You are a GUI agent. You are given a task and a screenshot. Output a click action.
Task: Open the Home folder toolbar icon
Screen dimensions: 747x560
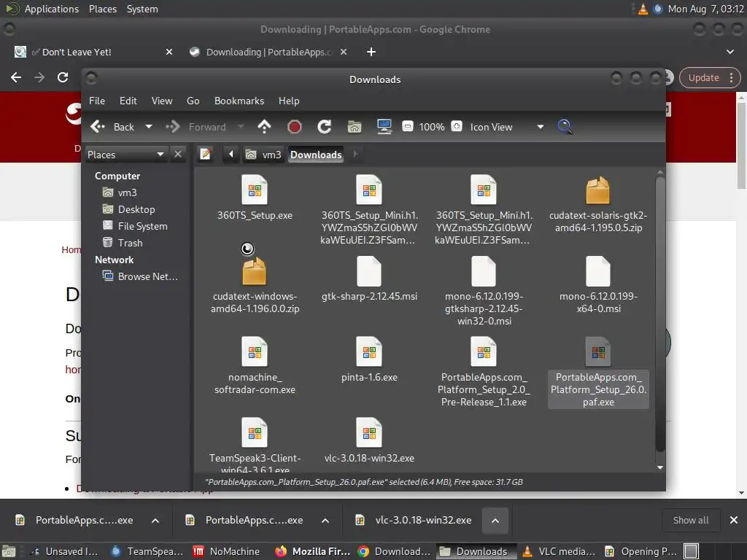[355, 127]
